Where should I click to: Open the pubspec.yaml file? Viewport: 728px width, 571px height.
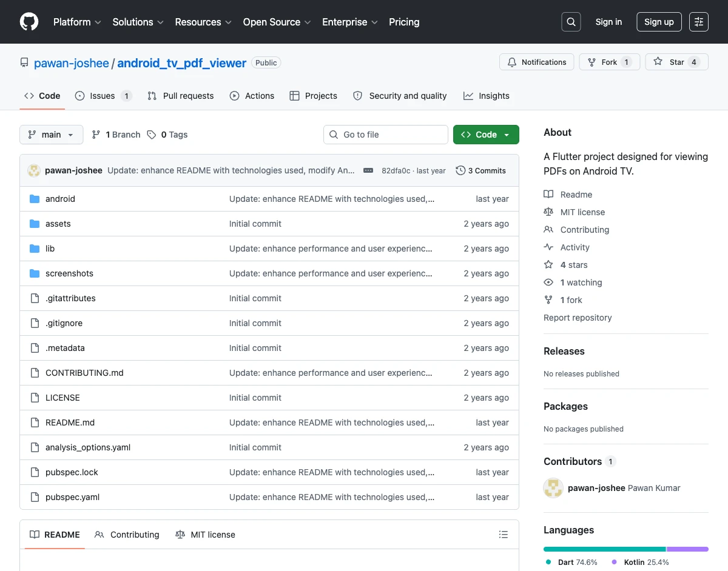[72, 497]
